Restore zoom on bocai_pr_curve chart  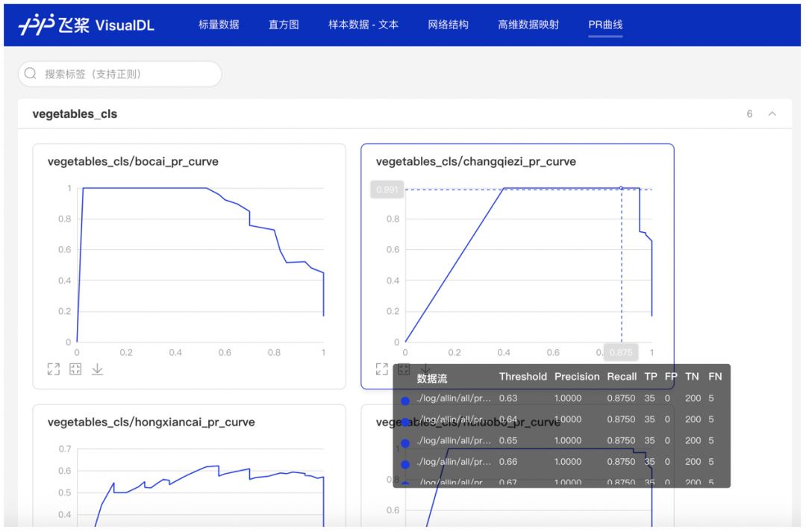click(75, 369)
